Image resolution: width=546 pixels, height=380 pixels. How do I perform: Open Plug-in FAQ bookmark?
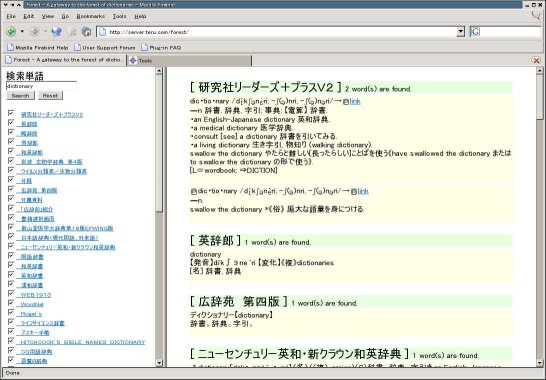161,47
